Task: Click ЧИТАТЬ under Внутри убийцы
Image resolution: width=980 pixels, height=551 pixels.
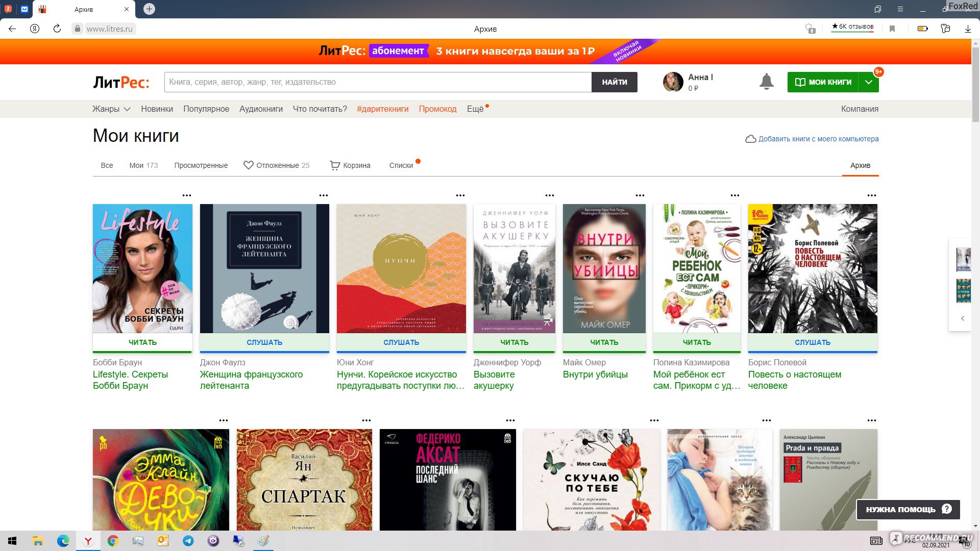Action: point(604,342)
